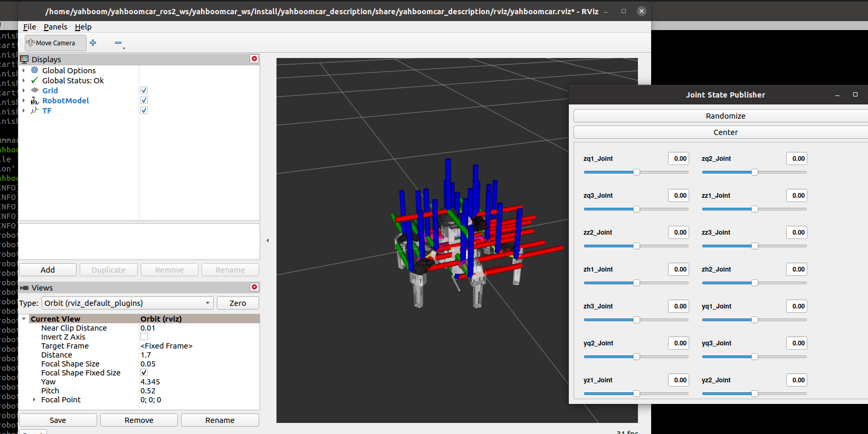Select the Move Camera tool
The height and width of the screenshot is (434, 868).
(55, 43)
